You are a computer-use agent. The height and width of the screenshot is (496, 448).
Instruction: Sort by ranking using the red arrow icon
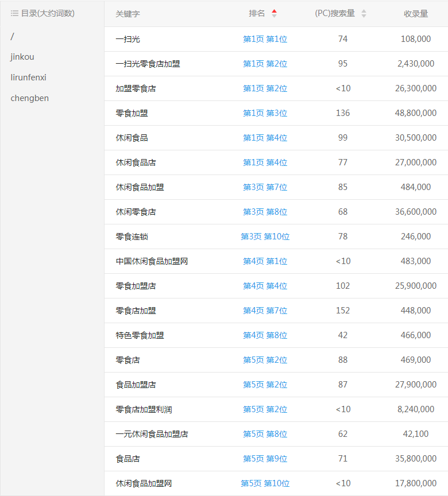click(x=274, y=14)
